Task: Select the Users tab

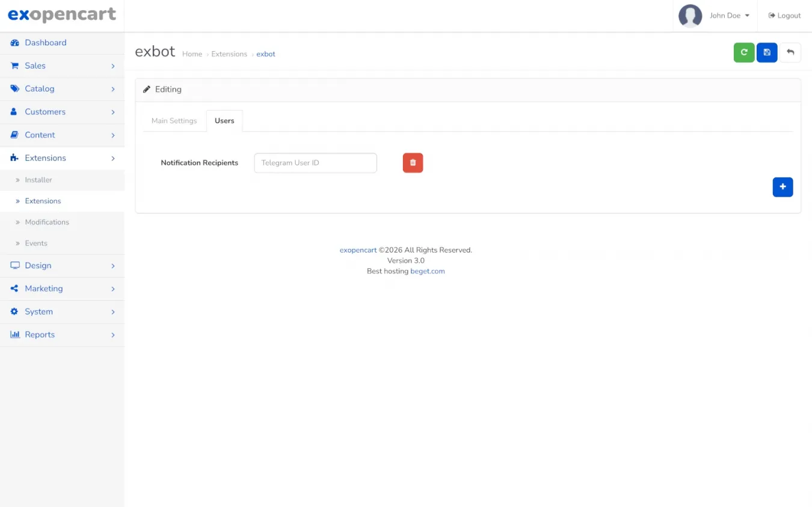Action: click(x=224, y=121)
